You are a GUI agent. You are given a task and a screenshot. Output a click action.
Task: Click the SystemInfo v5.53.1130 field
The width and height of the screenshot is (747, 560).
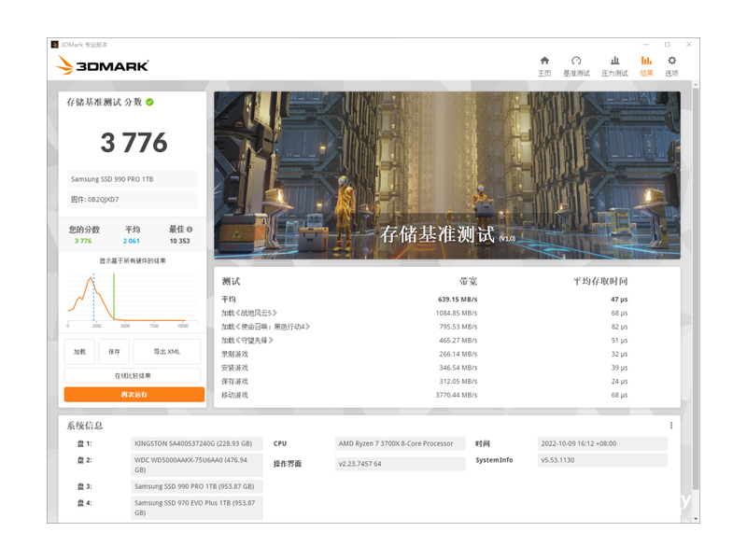[x=602, y=460]
